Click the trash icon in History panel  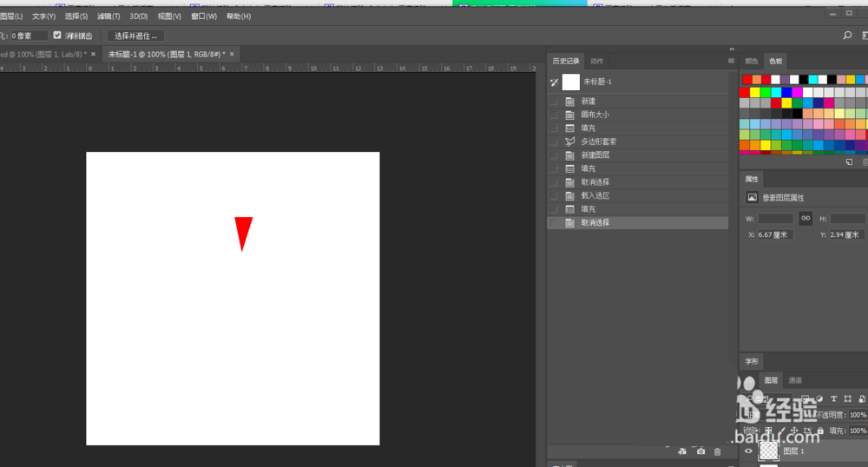click(x=717, y=451)
